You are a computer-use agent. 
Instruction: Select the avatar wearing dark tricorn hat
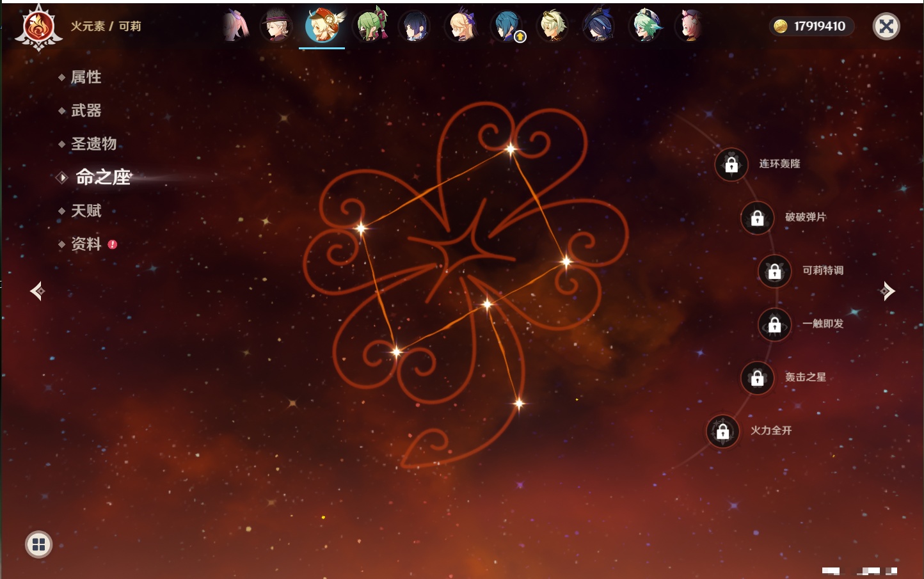[599, 26]
